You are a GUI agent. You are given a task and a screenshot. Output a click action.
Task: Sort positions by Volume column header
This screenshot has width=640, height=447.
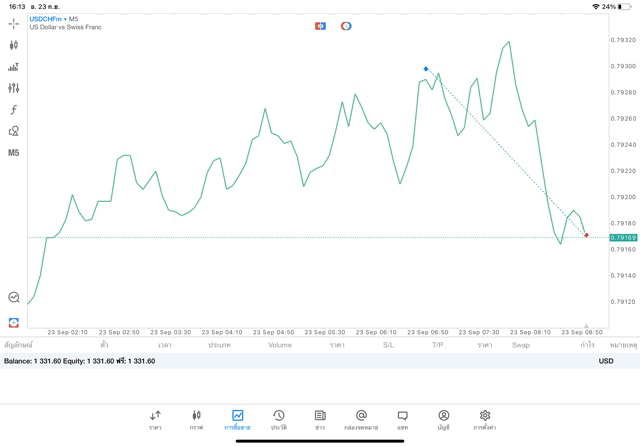point(280,345)
